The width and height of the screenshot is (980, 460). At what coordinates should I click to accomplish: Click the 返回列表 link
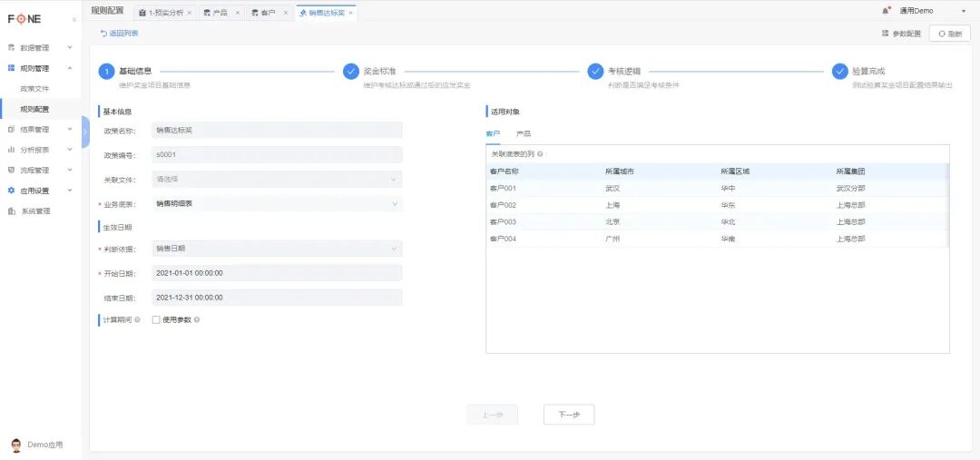[120, 34]
